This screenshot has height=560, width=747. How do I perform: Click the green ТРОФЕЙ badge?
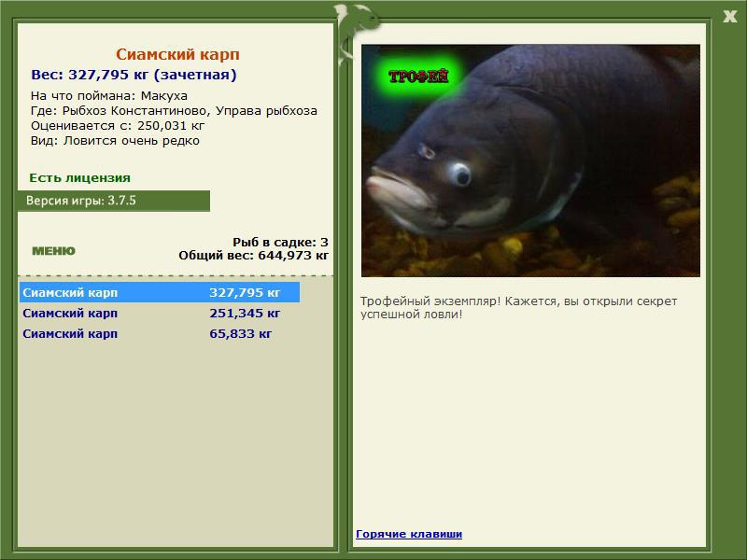point(418,77)
